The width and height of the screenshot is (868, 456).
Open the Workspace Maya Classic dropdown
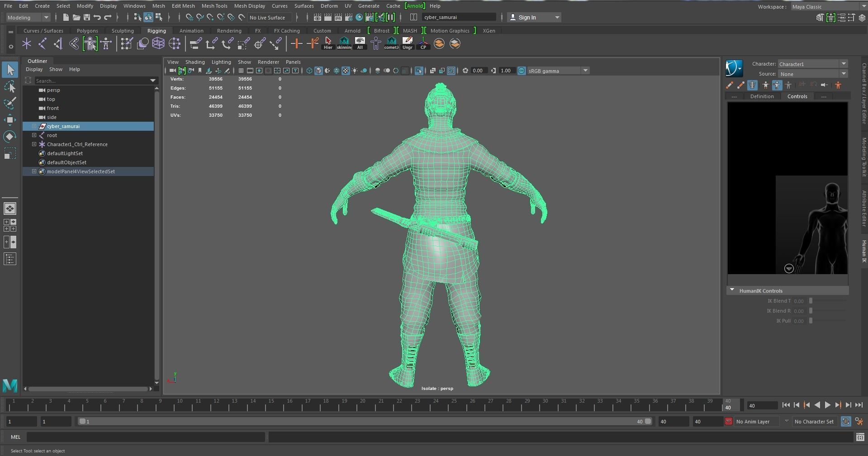(x=829, y=6)
